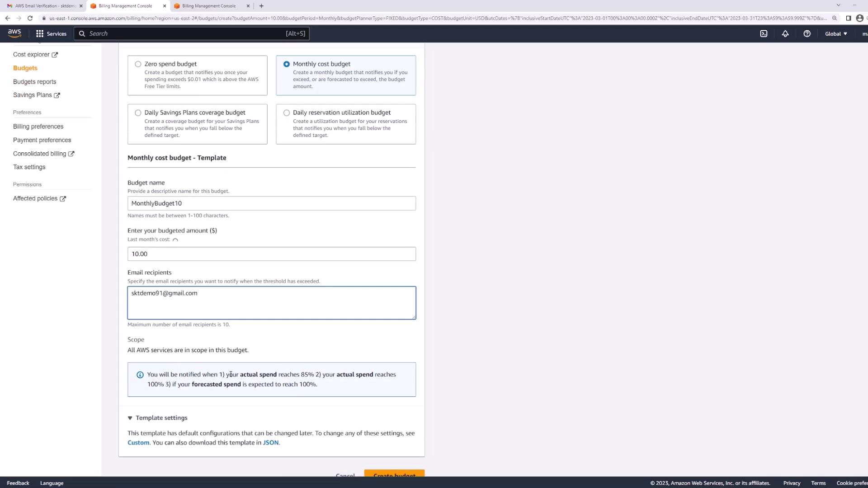Select Daily Savings Plans coverage budget

[x=138, y=113]
